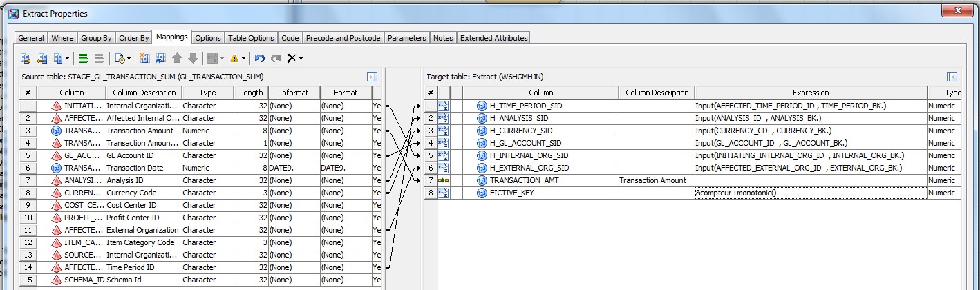Click the propagate columns to target icon
The image size is (980, 290).
26,58
